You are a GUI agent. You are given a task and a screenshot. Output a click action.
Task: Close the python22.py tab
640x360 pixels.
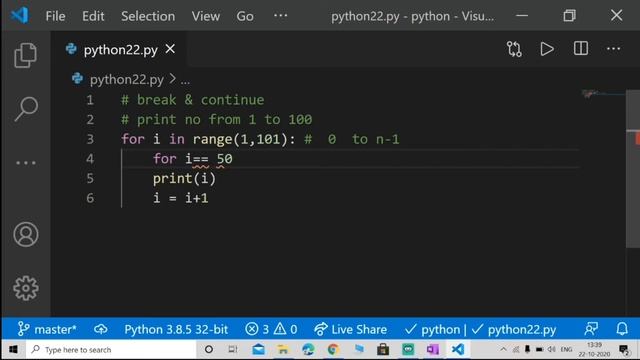click(x=170, y=49)
